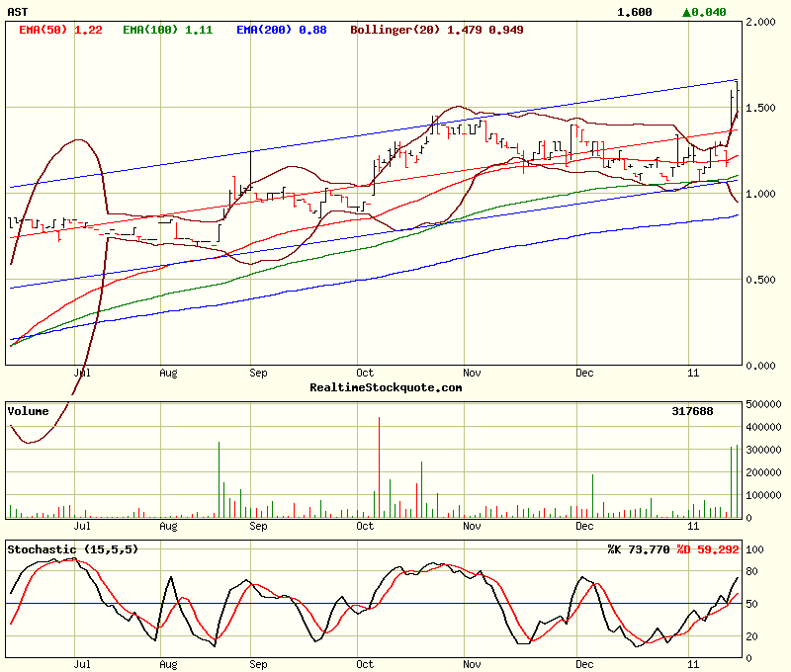Click the AST ticker symbol label

click(x=18, y=12)
